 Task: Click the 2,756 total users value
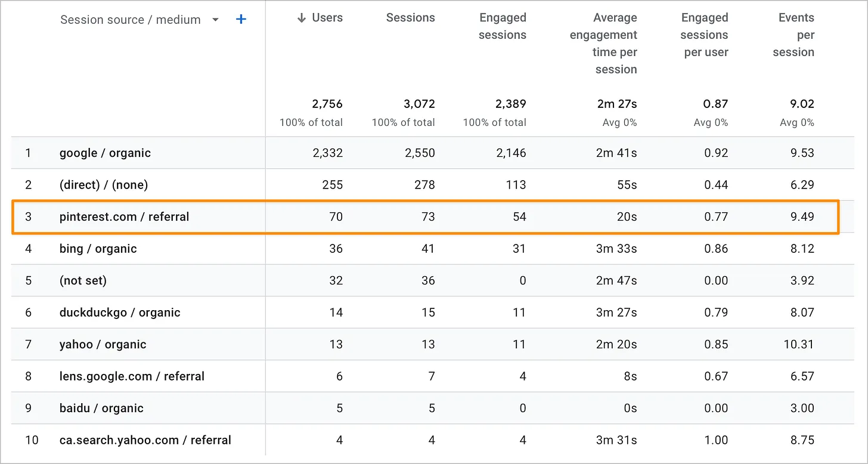click(x=327, y=104)
